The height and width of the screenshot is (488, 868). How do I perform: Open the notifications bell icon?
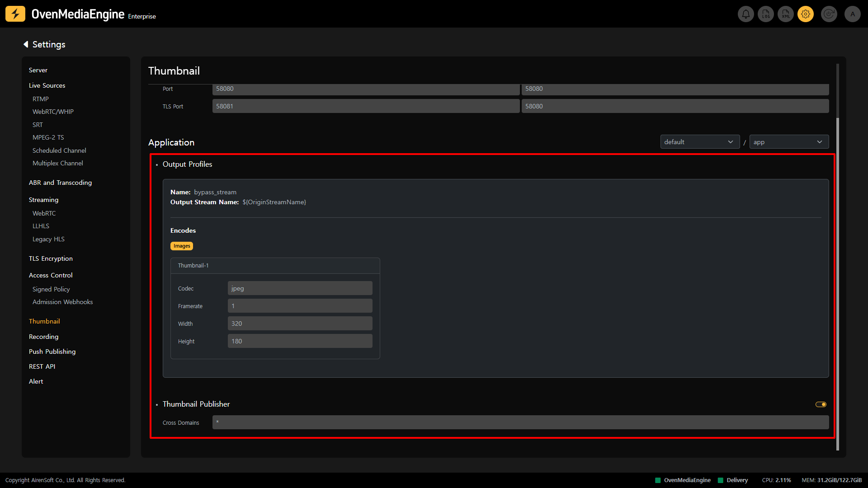pyautogui.click(x=746, y=14)
